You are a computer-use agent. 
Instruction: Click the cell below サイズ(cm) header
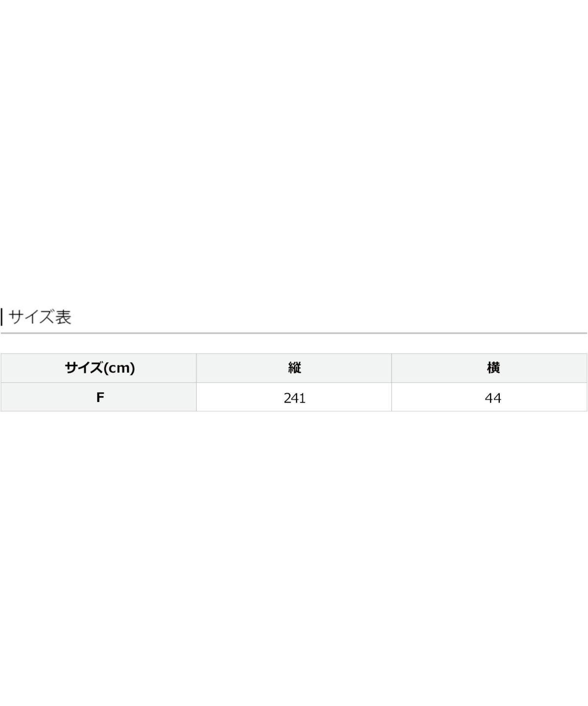(x=99, y=397)
